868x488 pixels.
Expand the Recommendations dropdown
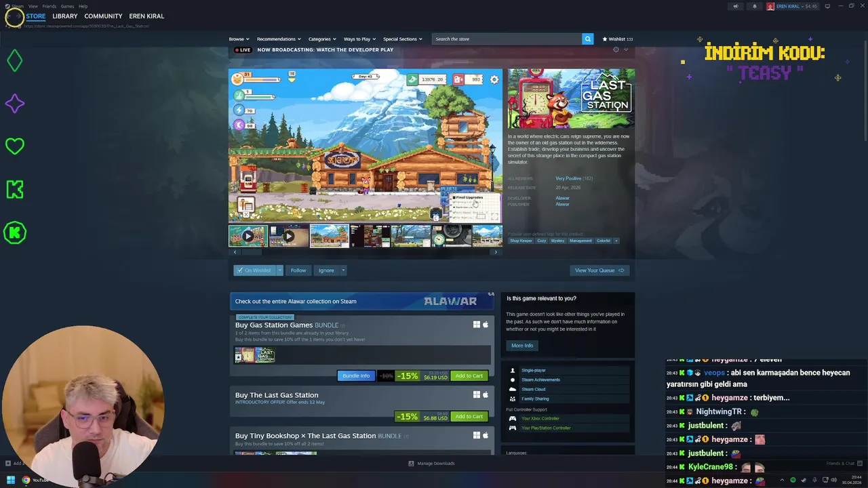(279, 39)
